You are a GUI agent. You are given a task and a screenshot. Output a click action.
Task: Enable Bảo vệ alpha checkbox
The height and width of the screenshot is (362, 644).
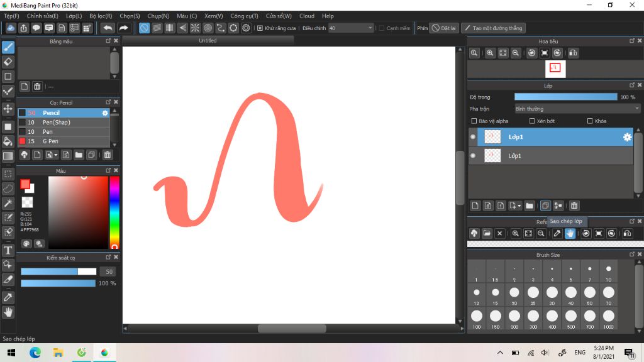(474, 121)
